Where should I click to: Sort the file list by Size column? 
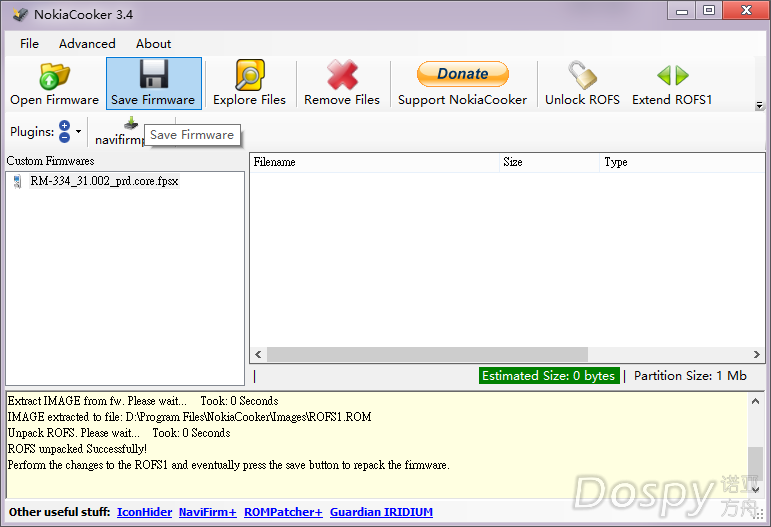pos(549,162)
